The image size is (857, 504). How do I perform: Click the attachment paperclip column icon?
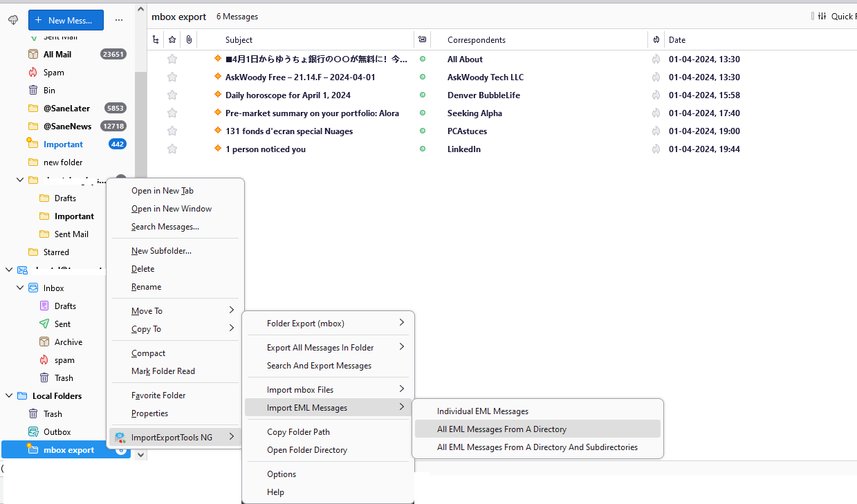pos(189,40)
